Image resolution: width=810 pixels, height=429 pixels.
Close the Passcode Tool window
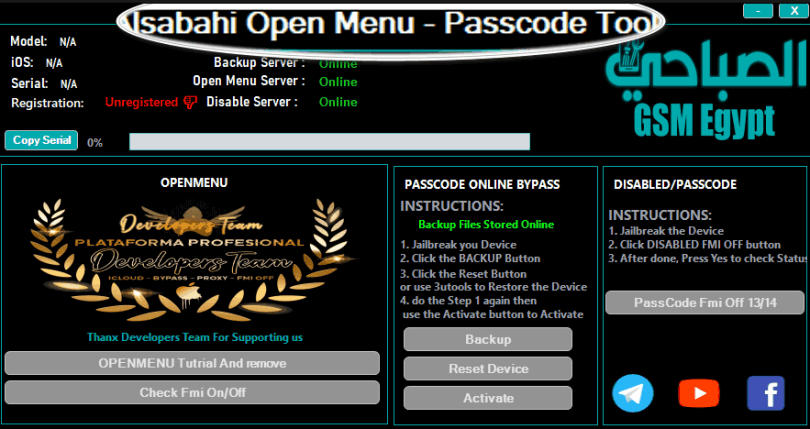coord(795,11)
